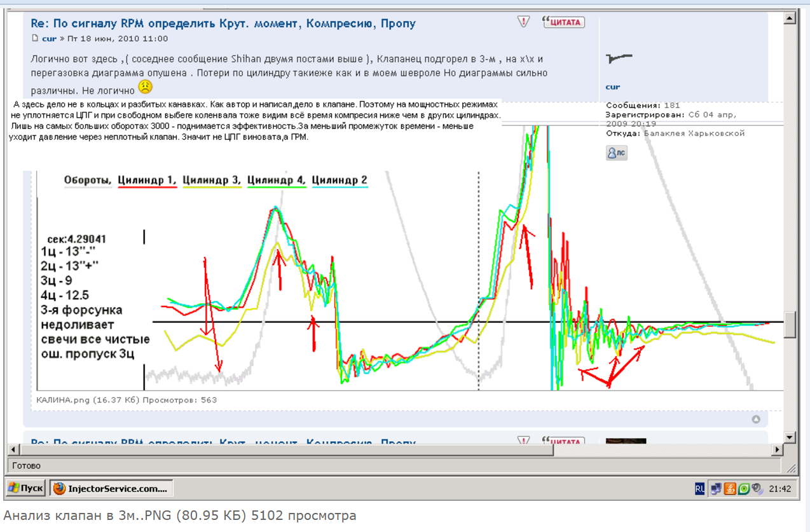
Task: Click the Цилиндр 3 legend label
Action: tap(212, 181)
